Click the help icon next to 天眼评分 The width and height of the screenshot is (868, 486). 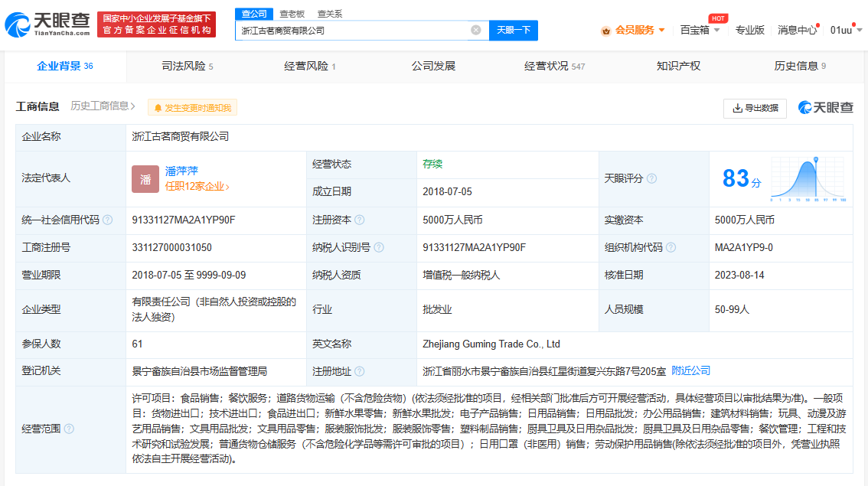pos(651,178)
